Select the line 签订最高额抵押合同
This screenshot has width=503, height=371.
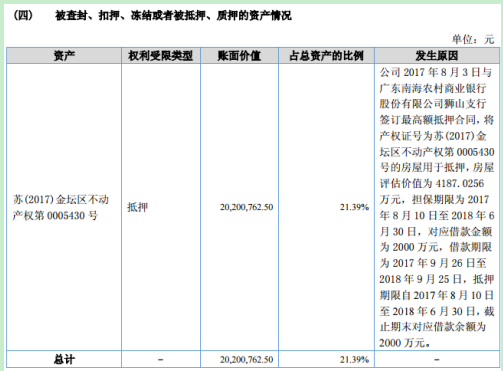click(427, 120)
